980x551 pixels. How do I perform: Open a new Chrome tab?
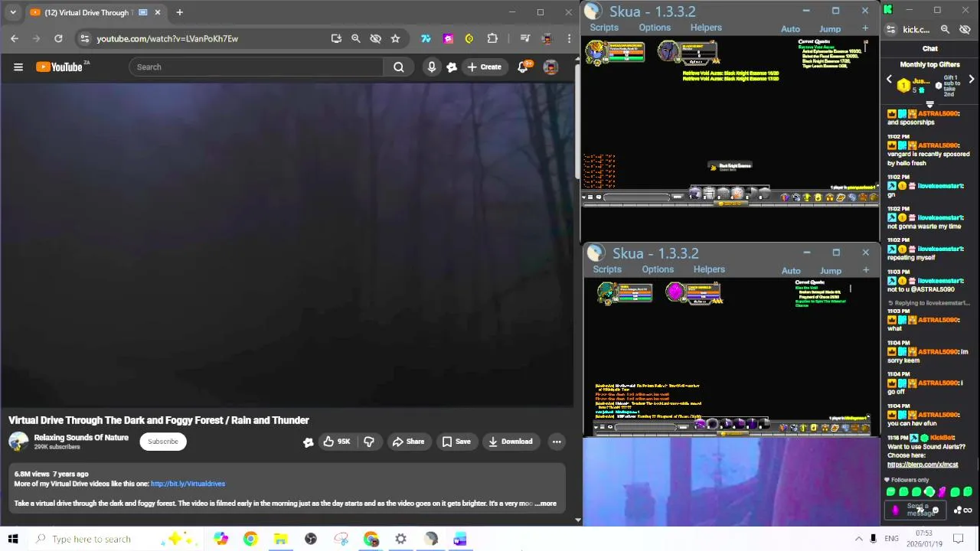point(180,12)
